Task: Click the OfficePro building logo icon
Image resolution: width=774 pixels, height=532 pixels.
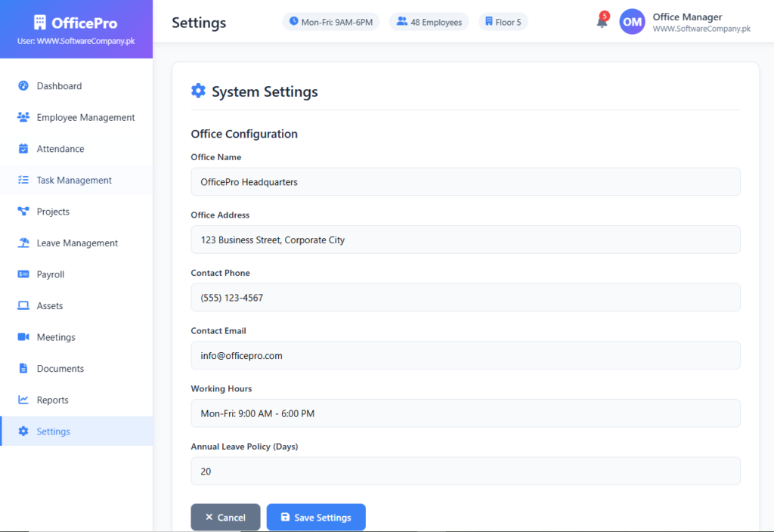Action: (40, 23)
